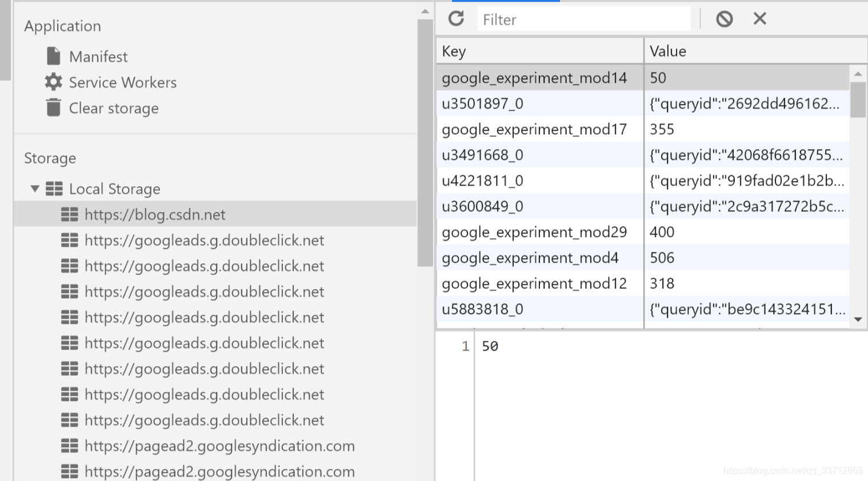Image resolution: width=868 pixels, height=481 pixels.
Task: Click the delete selected (X) icon
Action: point(759,18)
